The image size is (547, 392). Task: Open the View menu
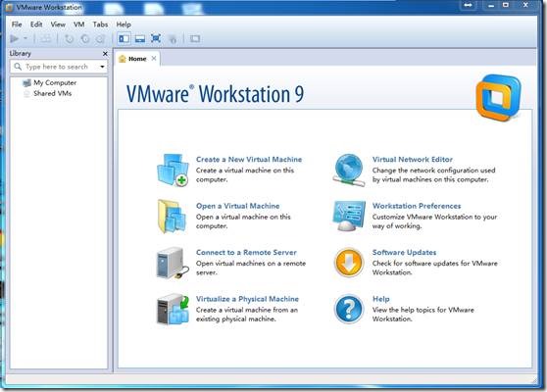click(x=58, y=24)
